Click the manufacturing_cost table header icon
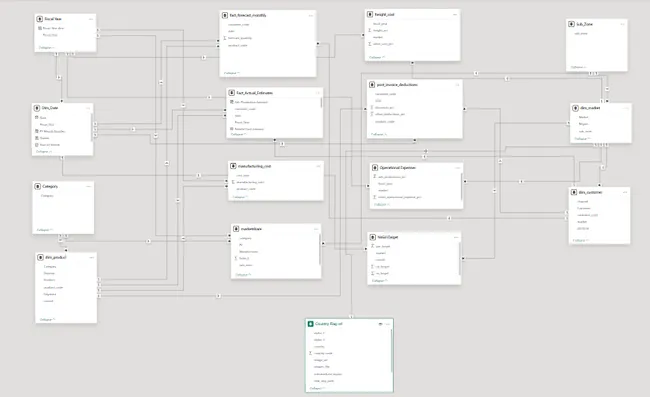This screenshot has height=397, width=650. (x=233, y=166)
